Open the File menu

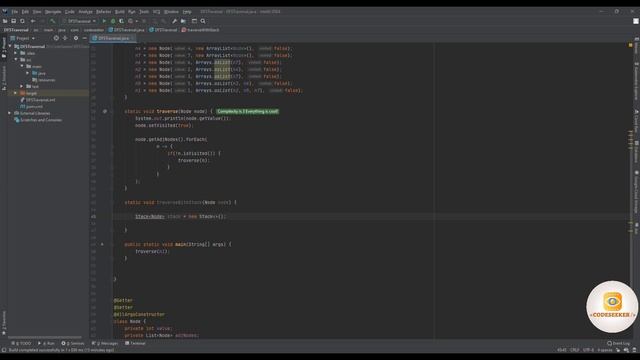coord(15,12)
